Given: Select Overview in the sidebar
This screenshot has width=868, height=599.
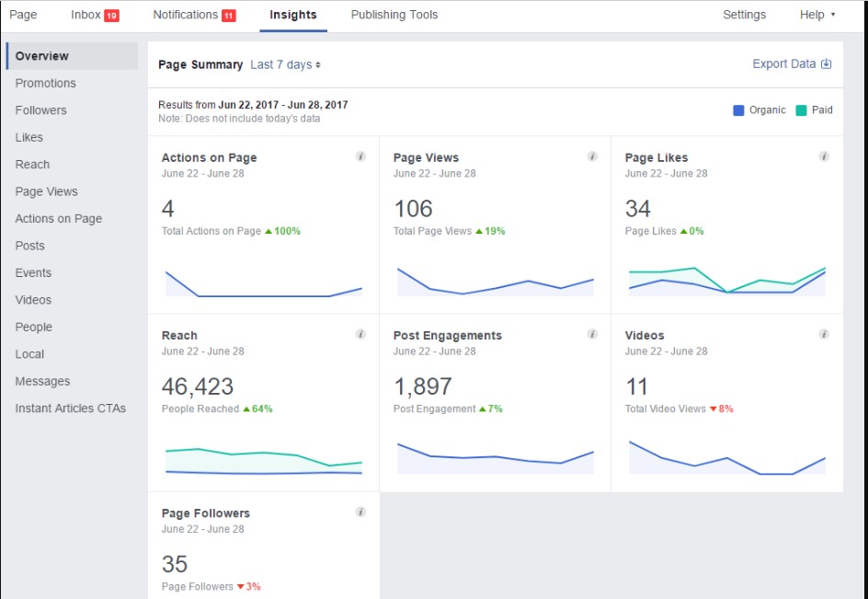Looking at the screenshot, I should (x=72, y=56).
